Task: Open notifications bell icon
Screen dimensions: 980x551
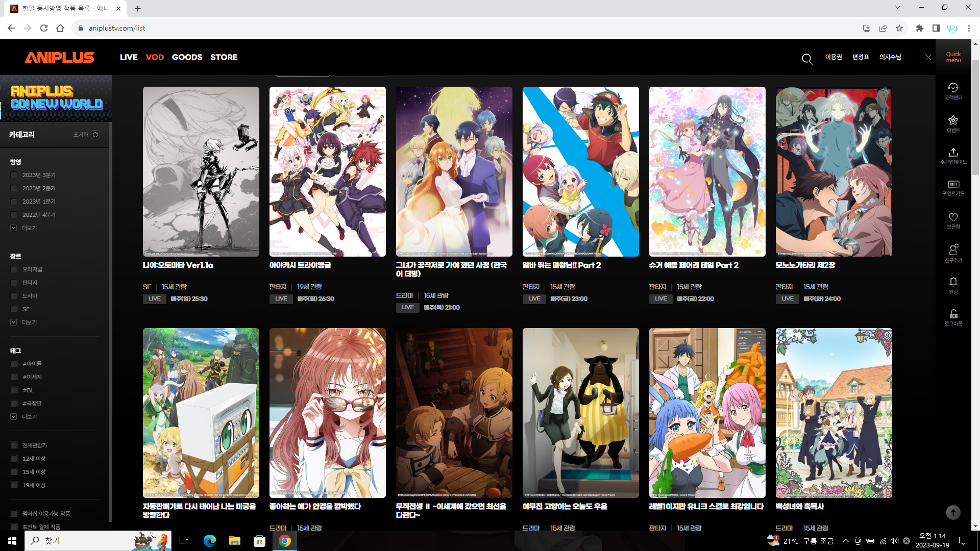Action: 953,282
